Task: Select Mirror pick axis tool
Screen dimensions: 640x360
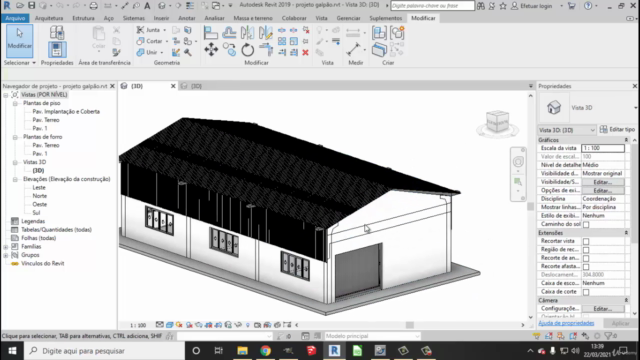Action: click(x=247, y=33)
